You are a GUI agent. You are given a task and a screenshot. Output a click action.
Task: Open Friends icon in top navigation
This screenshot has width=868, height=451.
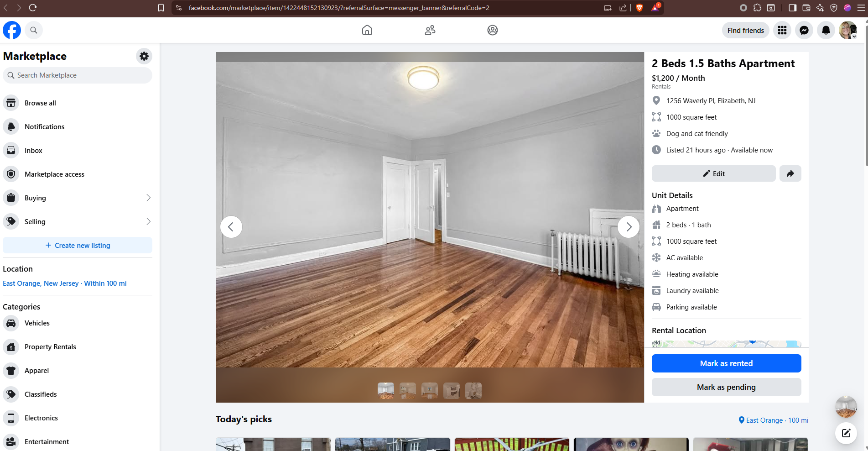[430, 30]
